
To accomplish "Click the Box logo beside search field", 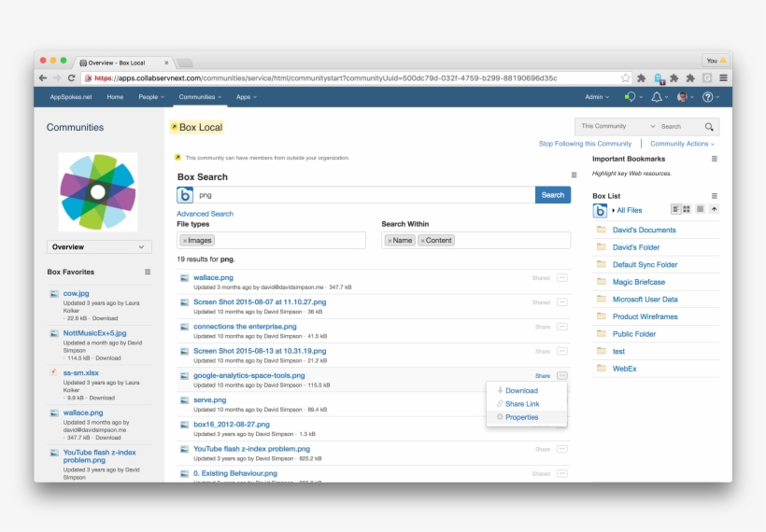I will 185,195.
